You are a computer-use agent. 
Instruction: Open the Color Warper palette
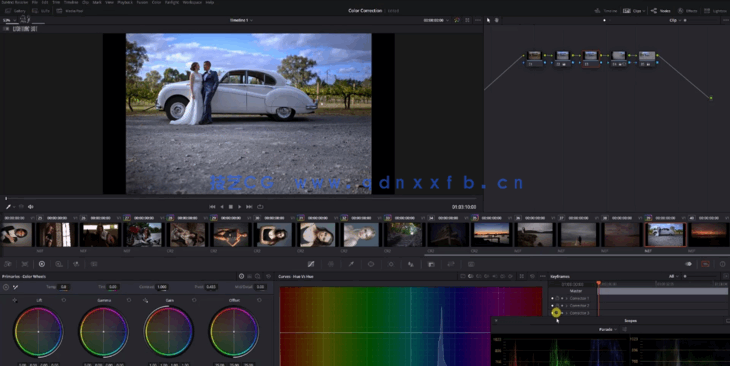click(x=331, y=264)
